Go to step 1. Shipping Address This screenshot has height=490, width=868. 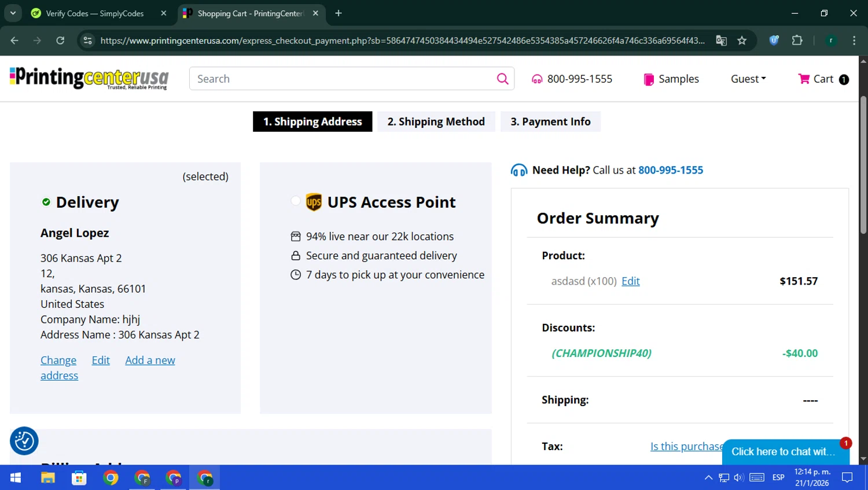click(x=312, y=121)
